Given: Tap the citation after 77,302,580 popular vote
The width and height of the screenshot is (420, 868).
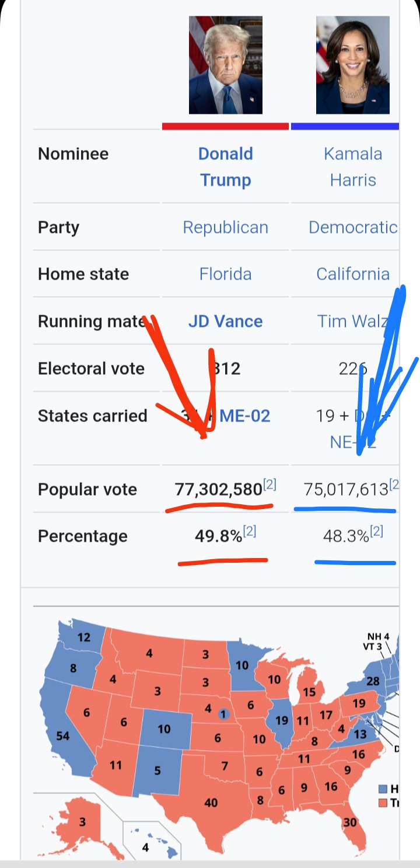Looking at the screenshot, I should 269,484.
